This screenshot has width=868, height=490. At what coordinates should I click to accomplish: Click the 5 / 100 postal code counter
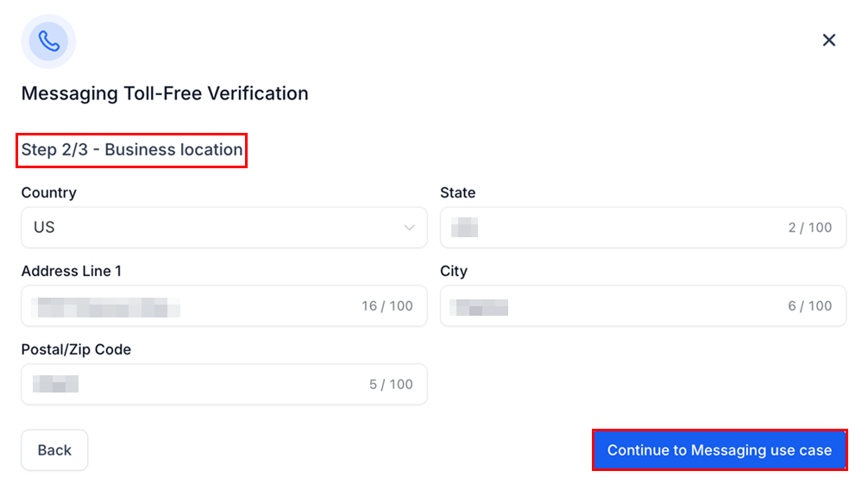tap(391, 385)
